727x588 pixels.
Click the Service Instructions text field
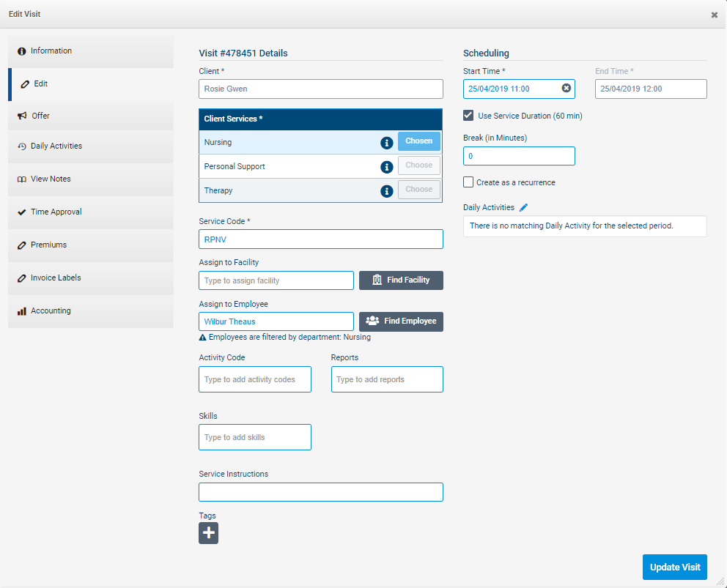click(320, 492)
